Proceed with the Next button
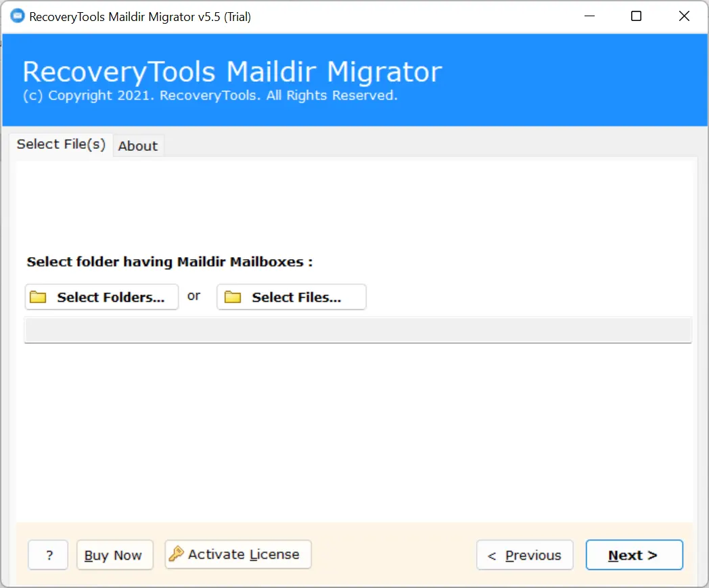709x588 pixels. [633, 555]
